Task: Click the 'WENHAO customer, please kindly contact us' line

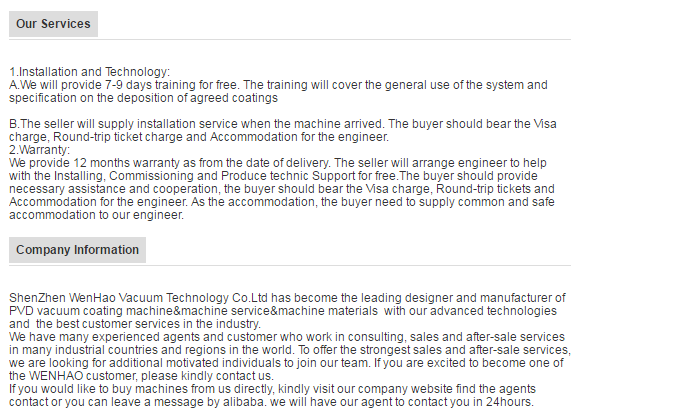Action: [x=141, y=376]
